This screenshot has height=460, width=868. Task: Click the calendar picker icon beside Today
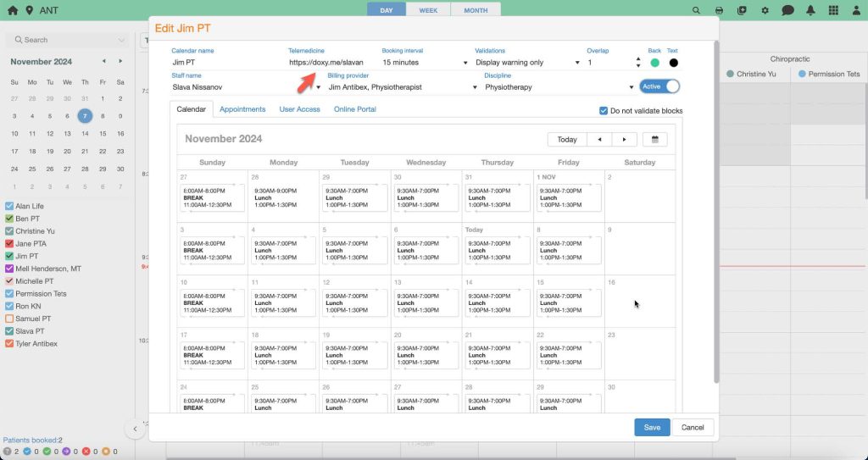(x=654, y=140)
